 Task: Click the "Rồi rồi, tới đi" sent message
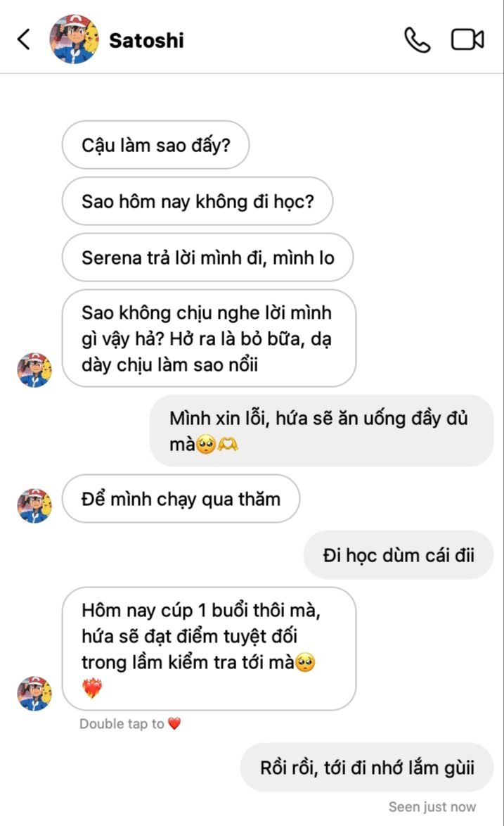(x=367, y=767)
